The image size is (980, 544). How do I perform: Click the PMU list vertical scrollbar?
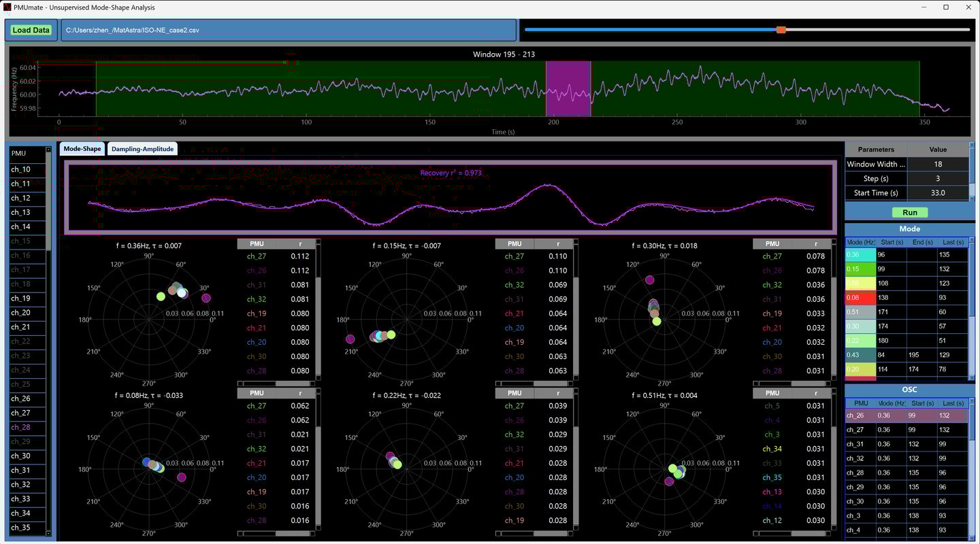pyautogui.click(x=48, y=340)
